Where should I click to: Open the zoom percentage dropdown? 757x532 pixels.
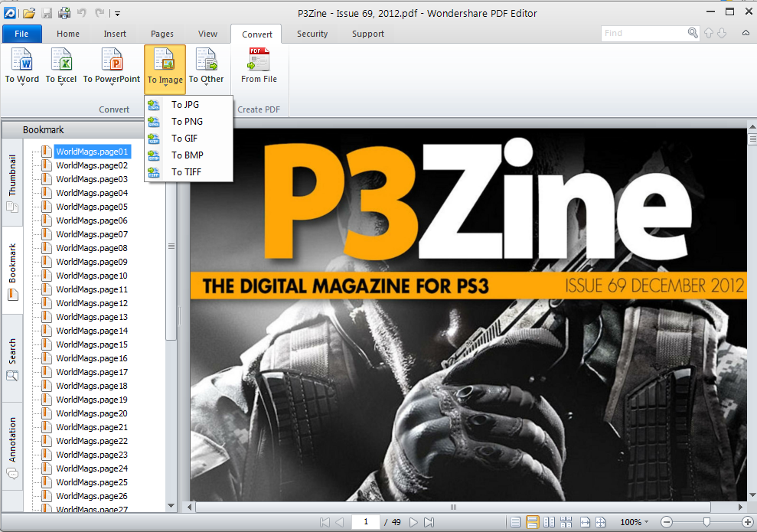click(x=635, y=521)
